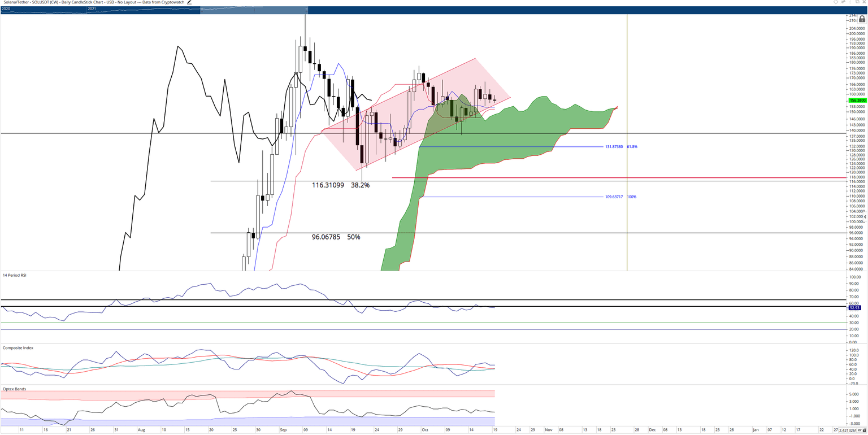Click the 109.63717 Fibonacci level label
Image resolution: width=868 pixels, height=435 pixels.
(x=614, y=197)
